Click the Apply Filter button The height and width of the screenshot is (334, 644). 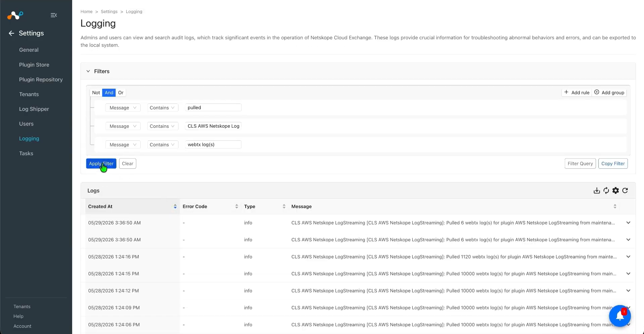(x=101, y=164)
